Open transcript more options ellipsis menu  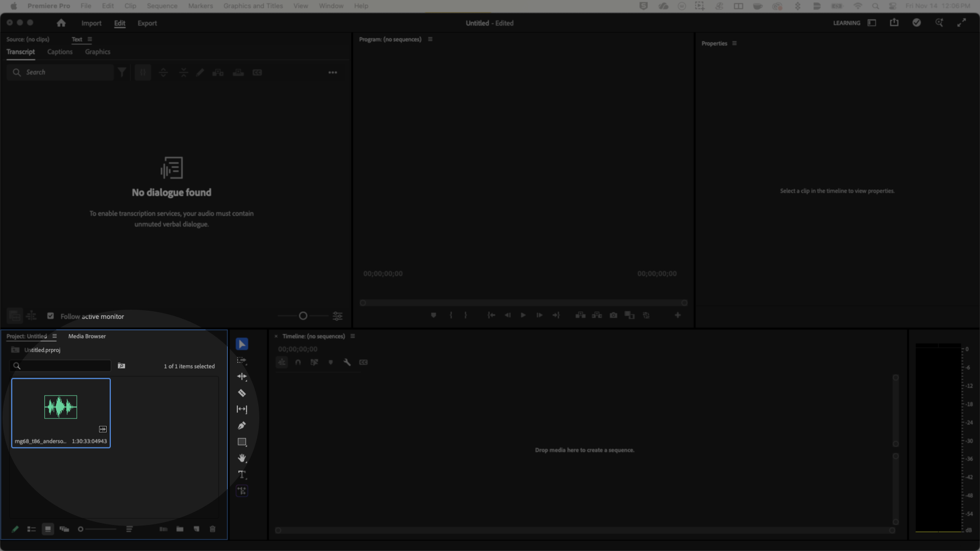[333, 72]
